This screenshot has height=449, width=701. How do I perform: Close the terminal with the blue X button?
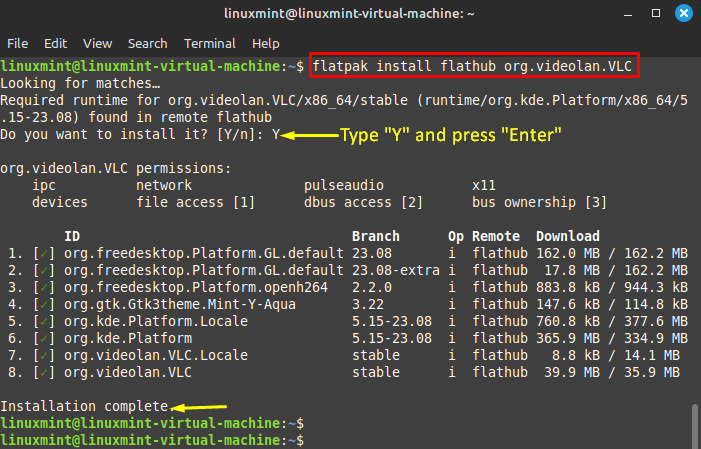pyautogui.click(x=683, y=15)
